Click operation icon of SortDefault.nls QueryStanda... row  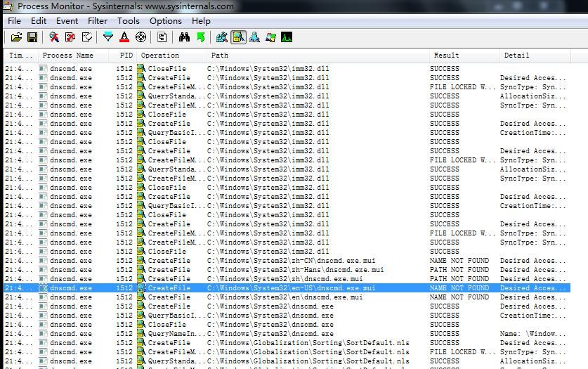click(141, 361)
